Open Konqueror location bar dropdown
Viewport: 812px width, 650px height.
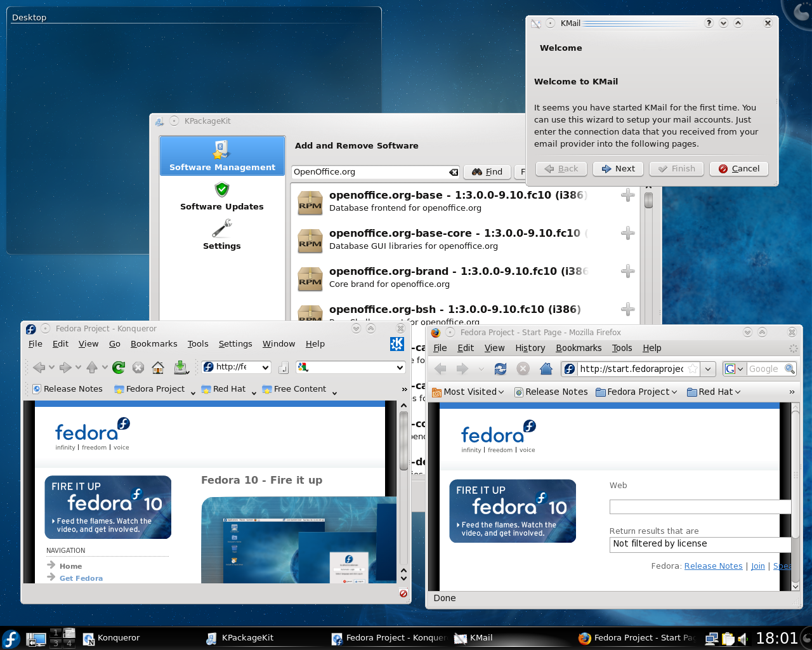coord(266,368)
